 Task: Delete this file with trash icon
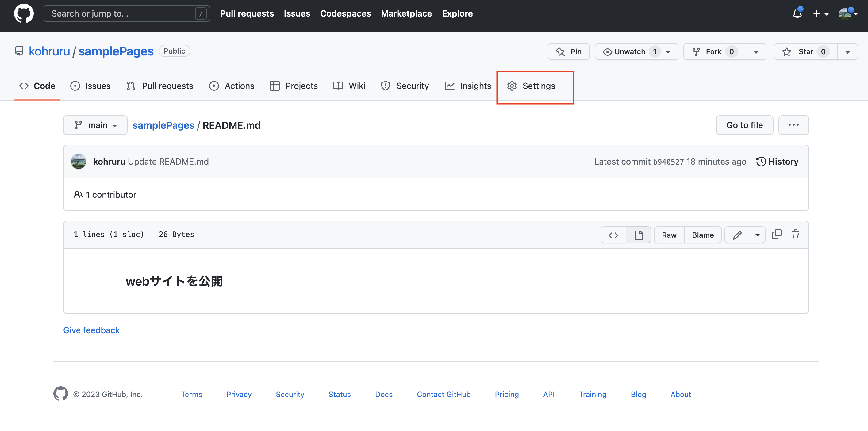[796, 235]
